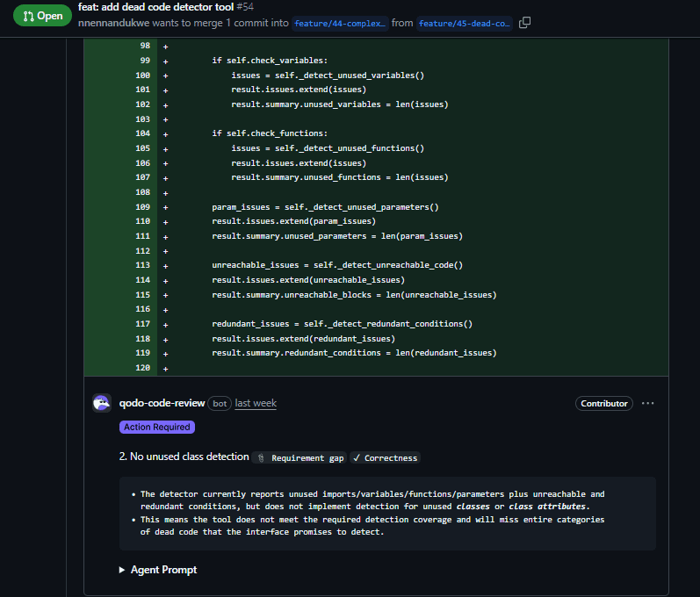Select diff line number 99
Screen dimensions: 700x597
pos(145,61)
